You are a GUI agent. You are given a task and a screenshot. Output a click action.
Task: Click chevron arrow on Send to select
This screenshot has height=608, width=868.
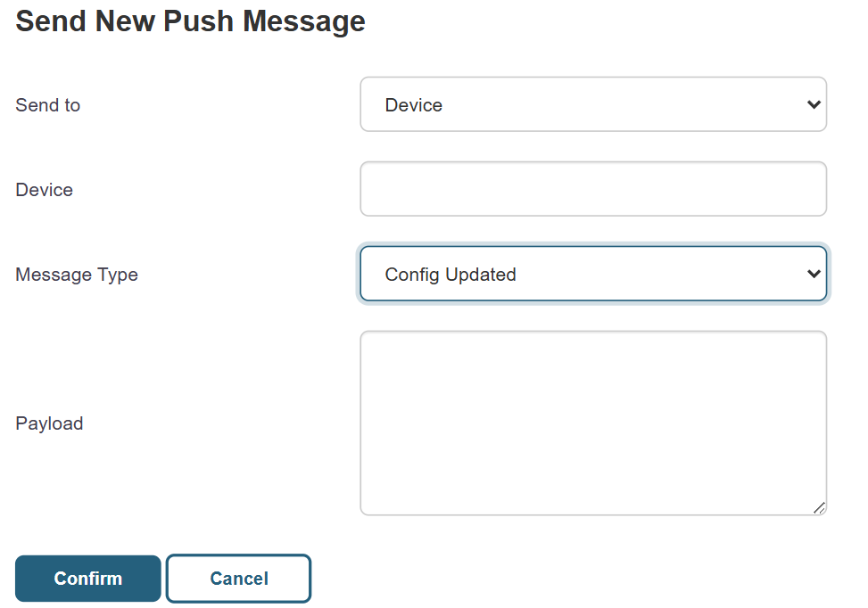tap(814, 104)
